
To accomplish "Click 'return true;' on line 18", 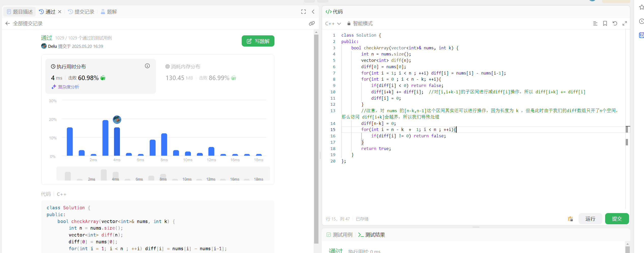I will coord(376,149).
